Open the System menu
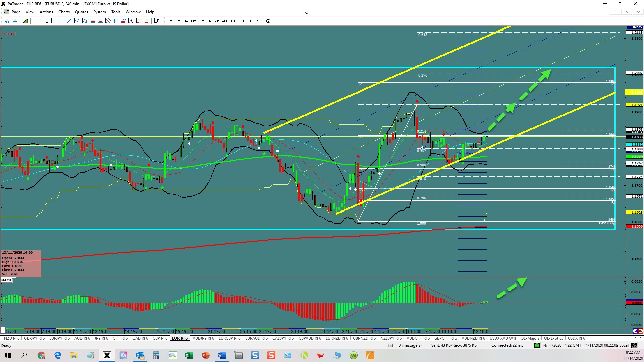This screenshot has height=362, width=644. [100, 12]
